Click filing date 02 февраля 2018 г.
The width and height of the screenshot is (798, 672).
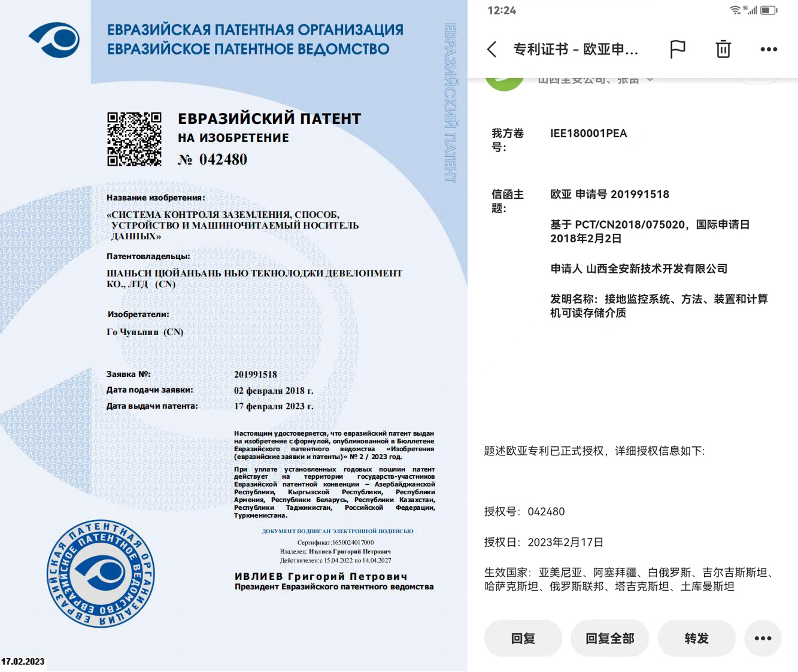[x=274, y=390]
